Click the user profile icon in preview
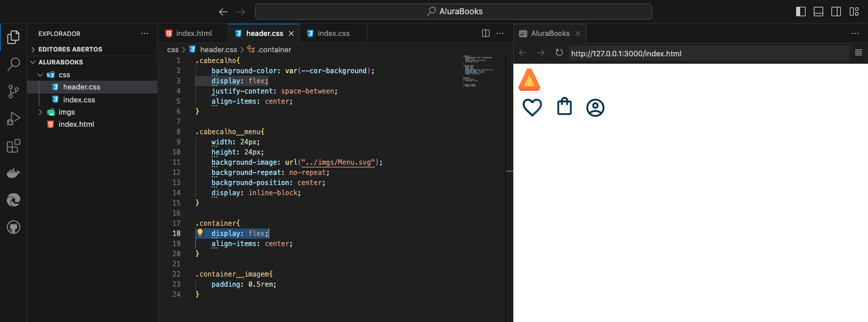The width and height of the screenshot is (868, 322). click(595, 108)
